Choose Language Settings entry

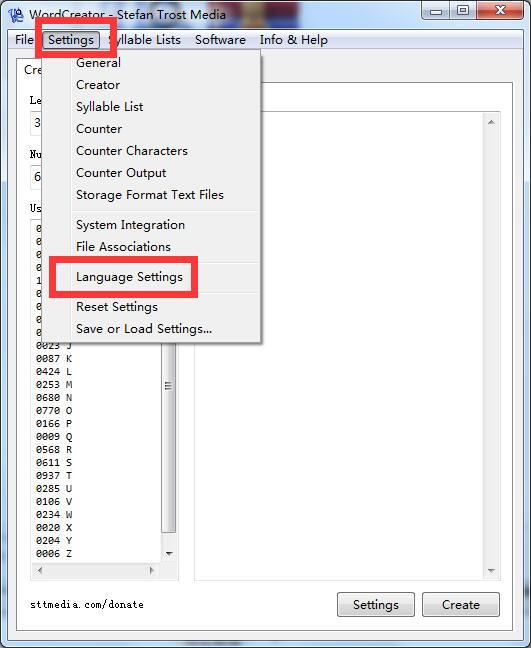click(x=129, y=276)
